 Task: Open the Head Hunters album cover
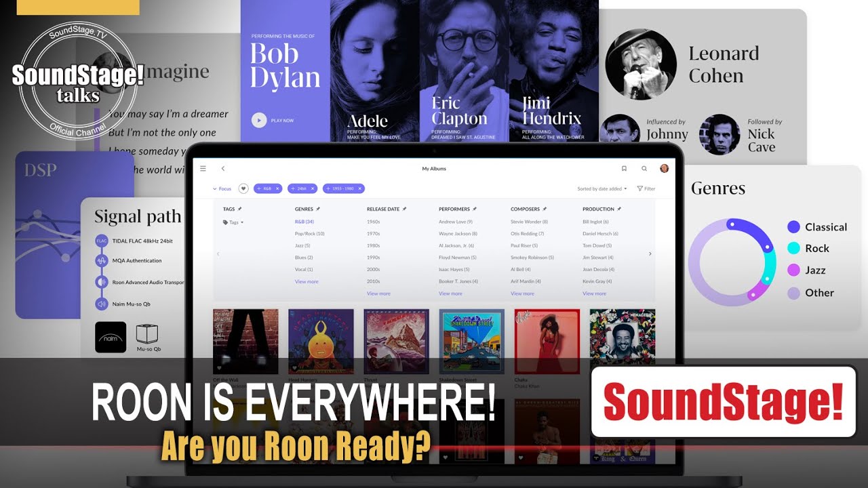[x=321, y=342]
